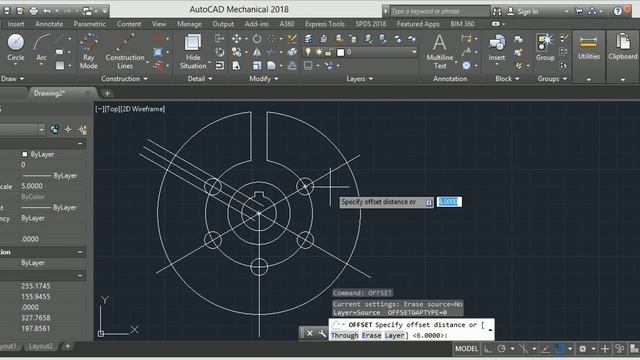Toggle layer on/off lightbulb icon
The height and width of the screenshot is (360, 640).
[x=308, y=52]
